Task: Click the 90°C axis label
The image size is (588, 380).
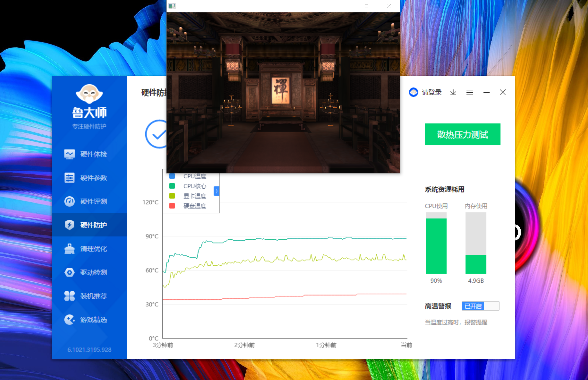Action: [x=152, y=236]
